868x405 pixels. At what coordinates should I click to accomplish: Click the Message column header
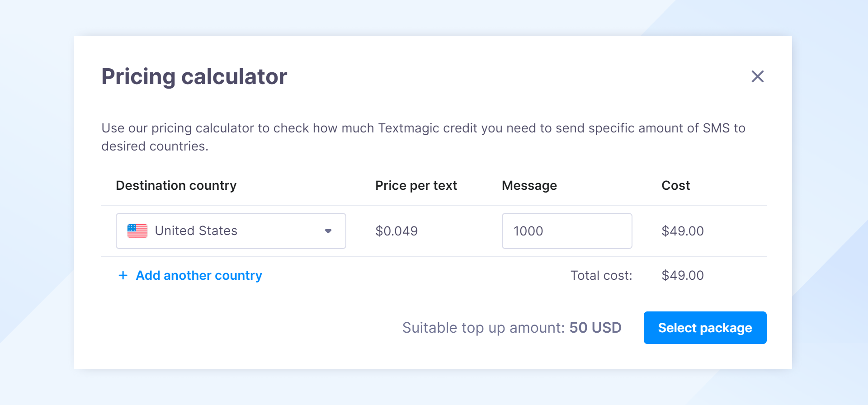click(x=529, y=185)
